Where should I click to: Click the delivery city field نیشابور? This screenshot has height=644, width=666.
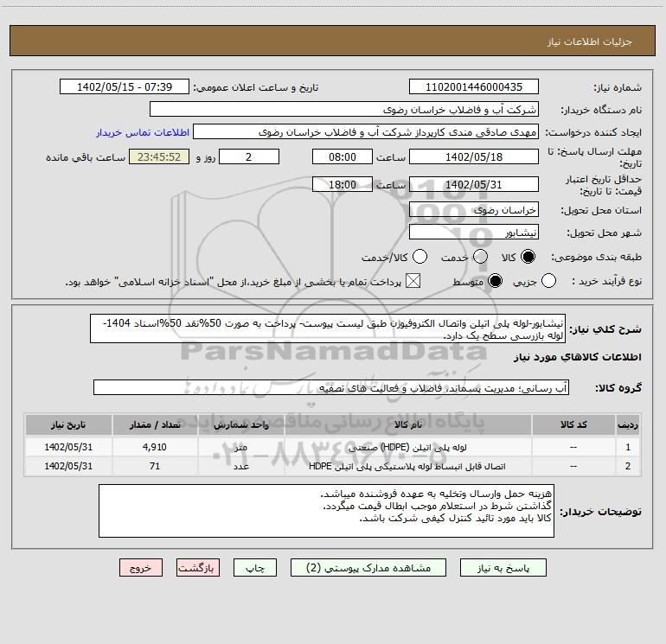coord(474,233)
